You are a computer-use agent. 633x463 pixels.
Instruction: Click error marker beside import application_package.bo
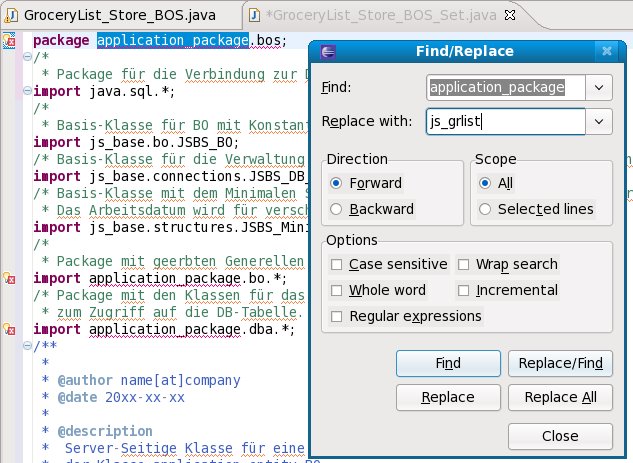(8, 277)
